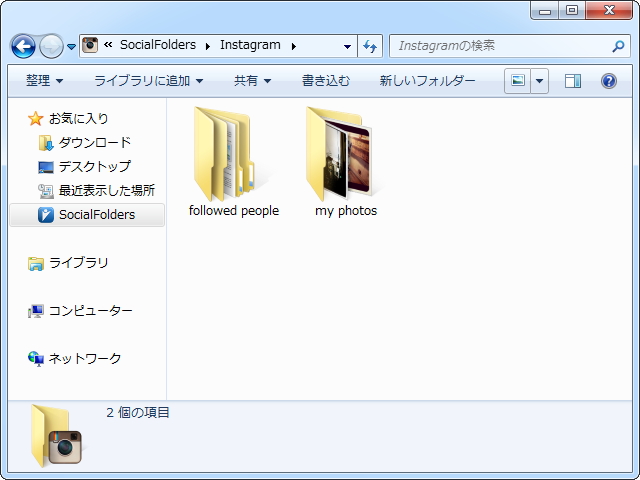Click the Instagram folder icon in details pane
Image resolution: width=640 pixels, height=480 pixels.
click(x=56, y=436)
